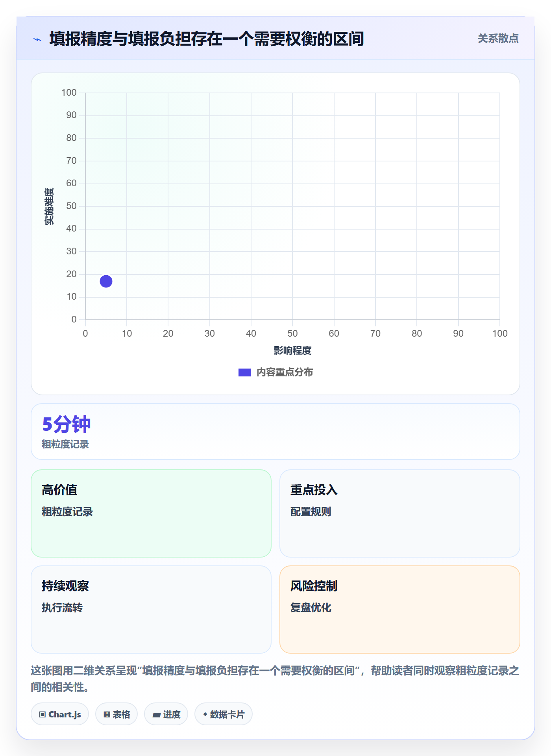Click the square icon in Chart.js chip

[x=43, y=714]
